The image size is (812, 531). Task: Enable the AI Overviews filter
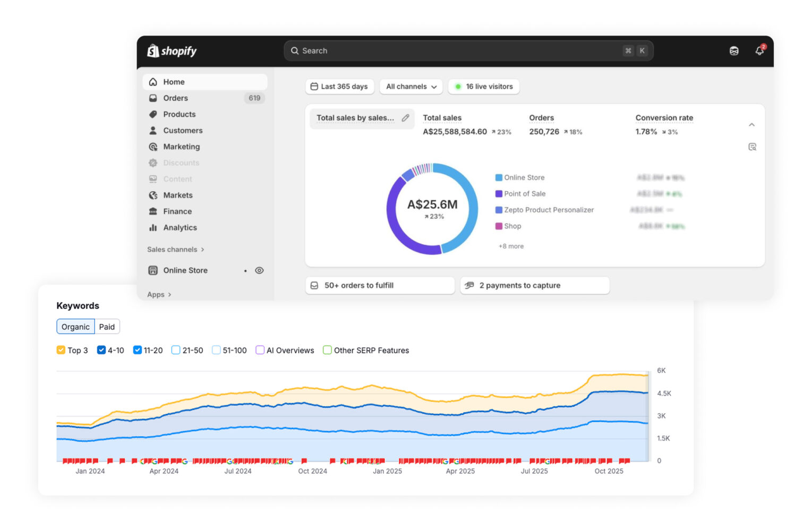pyautogui.click(x=260, y=350)
